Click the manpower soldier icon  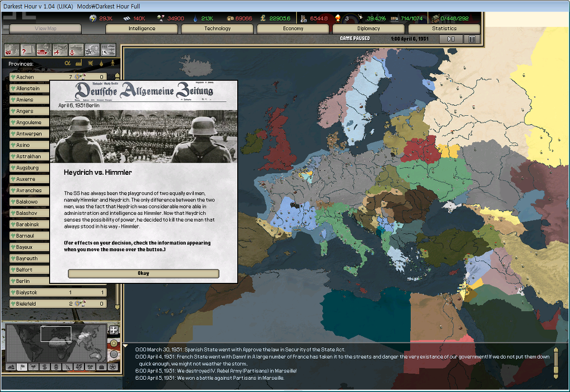(x=304, y=18)
